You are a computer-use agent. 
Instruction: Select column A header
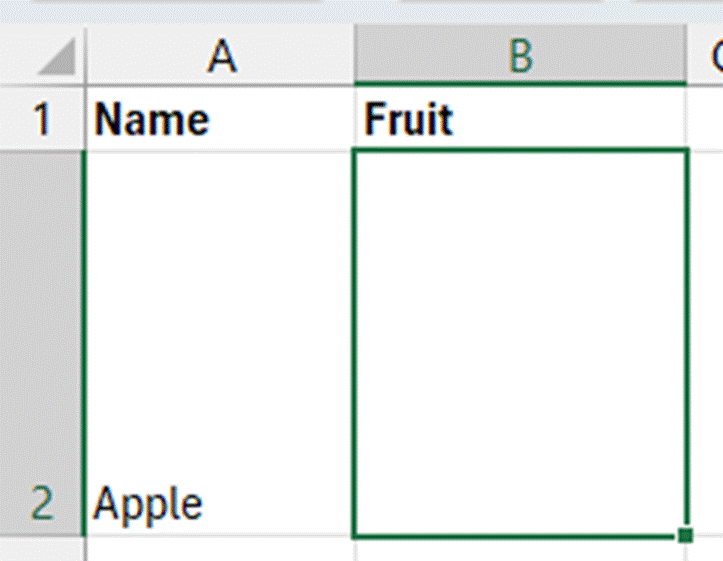point(220,57)
